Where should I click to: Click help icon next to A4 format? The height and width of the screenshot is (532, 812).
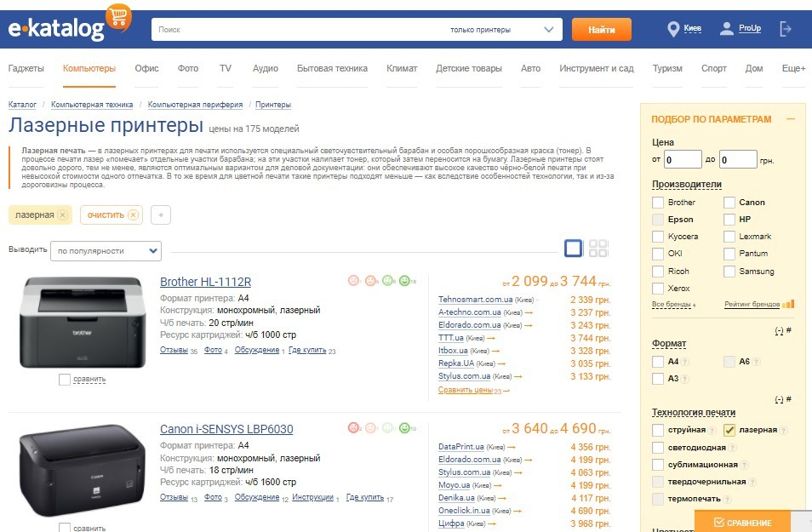coord(685,362)
